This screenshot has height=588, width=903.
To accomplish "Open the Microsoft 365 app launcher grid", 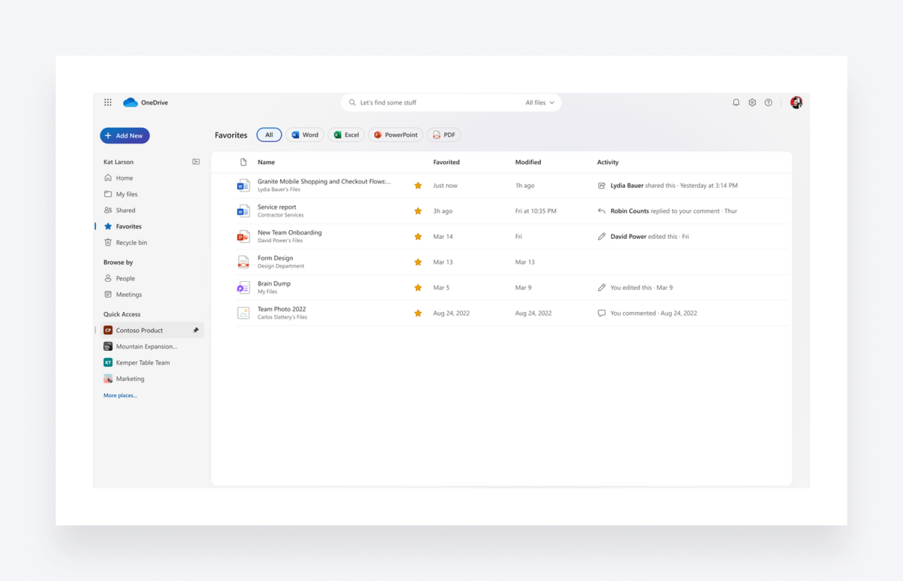I will pos(108,102).
